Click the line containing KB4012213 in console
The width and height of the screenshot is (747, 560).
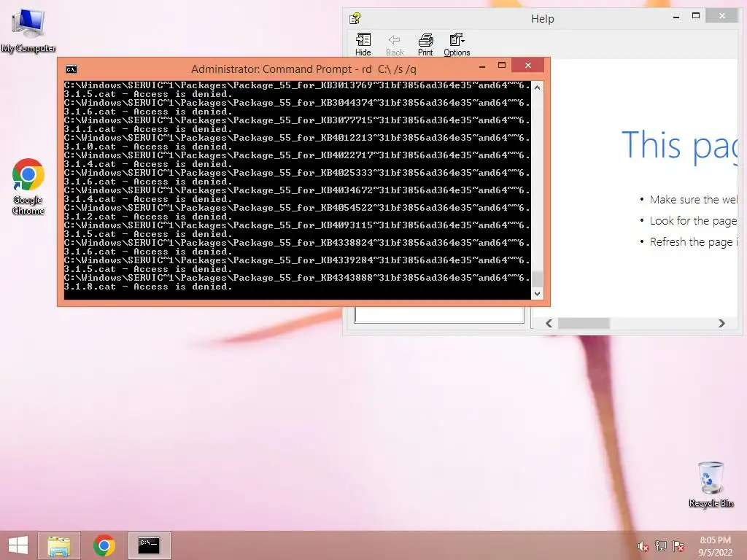298,138
